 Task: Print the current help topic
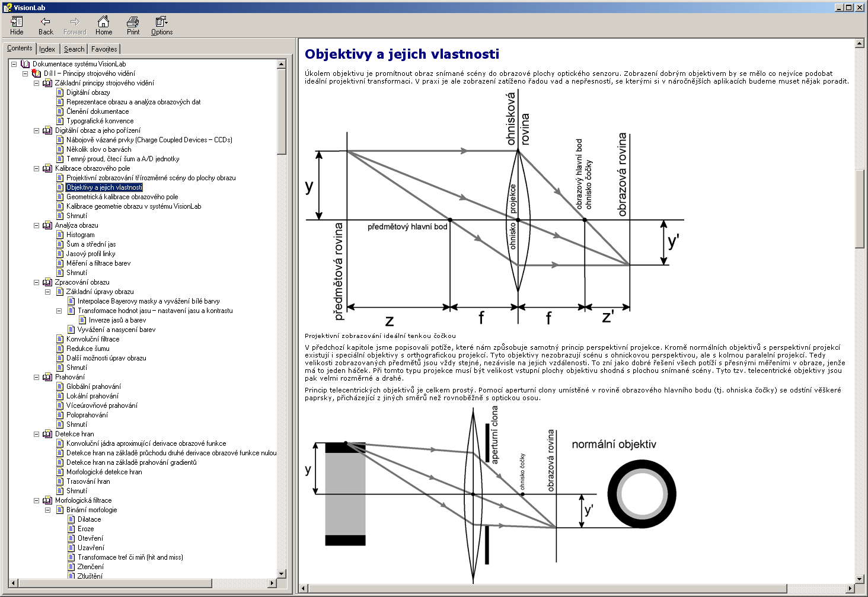pos(133,25)
